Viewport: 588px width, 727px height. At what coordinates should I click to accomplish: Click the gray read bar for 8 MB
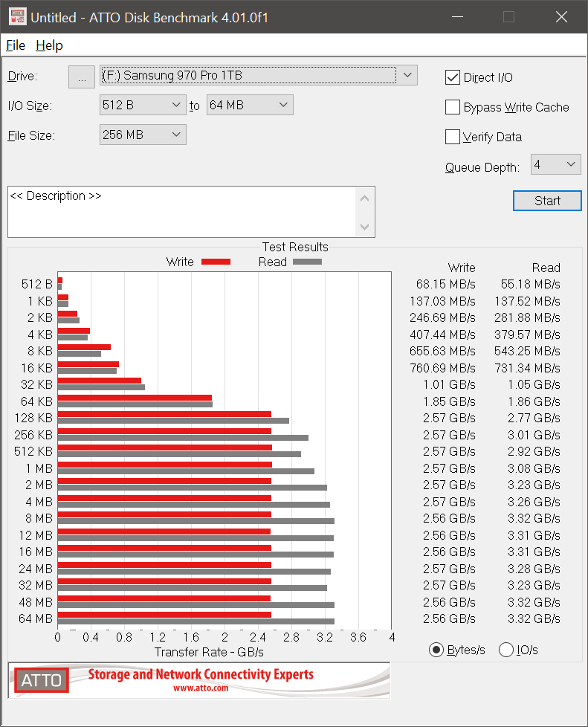click(x=196, y=521)
